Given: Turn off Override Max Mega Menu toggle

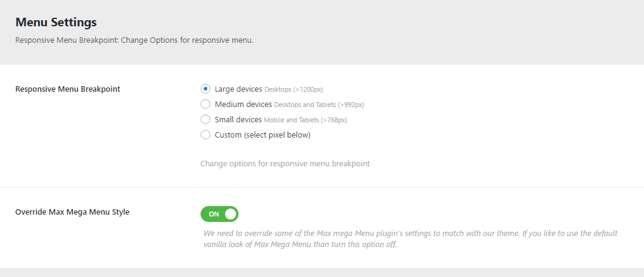Looking at the screenshot, I should tap(219, 214).
